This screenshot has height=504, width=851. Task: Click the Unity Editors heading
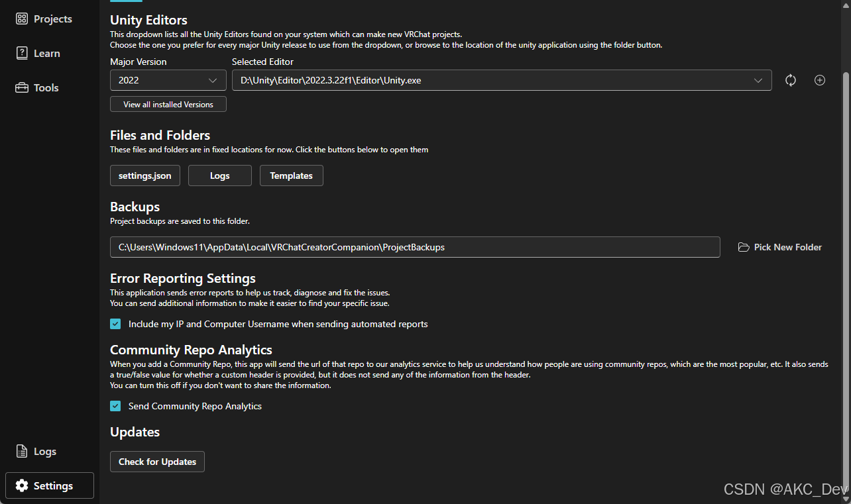(148, 20)
